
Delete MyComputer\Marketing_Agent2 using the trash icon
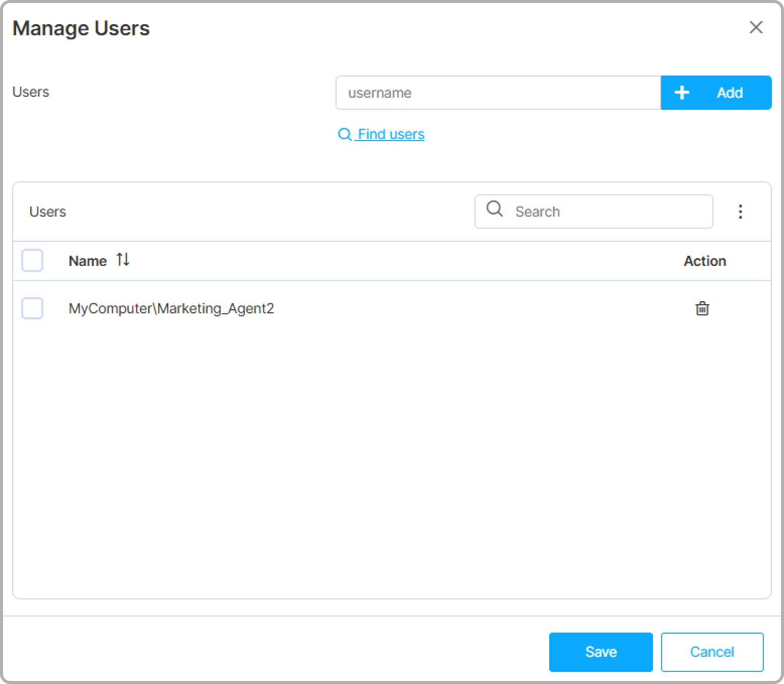(x=702, y=308)
